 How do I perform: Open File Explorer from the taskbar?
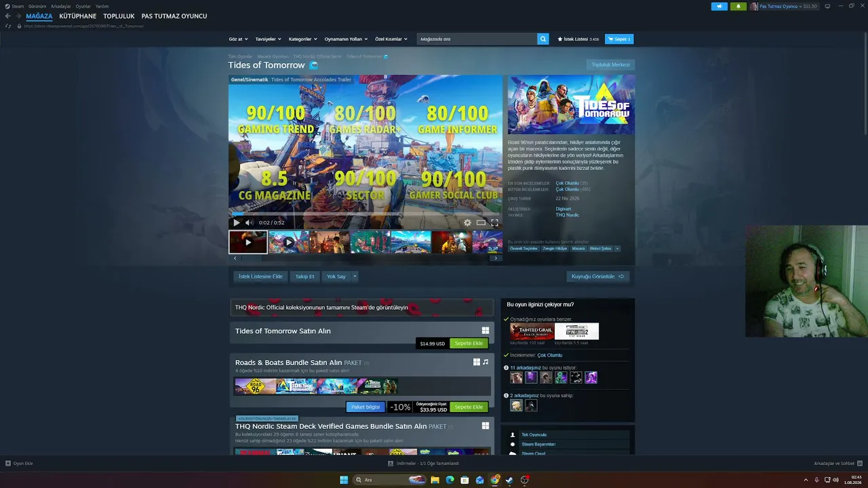click(x=435, y=480)
